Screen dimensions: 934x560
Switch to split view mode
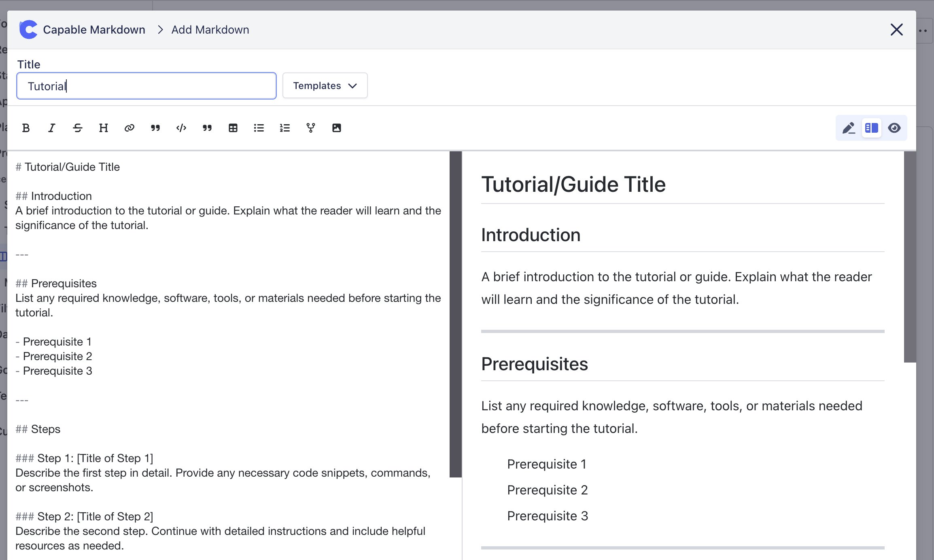coord(871,128)
